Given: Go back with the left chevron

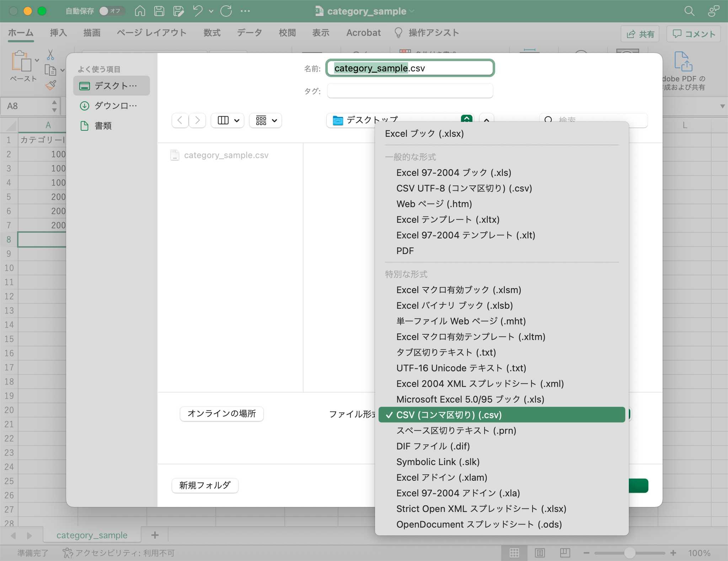Looking at the screenshot, I should coord(180,120).
